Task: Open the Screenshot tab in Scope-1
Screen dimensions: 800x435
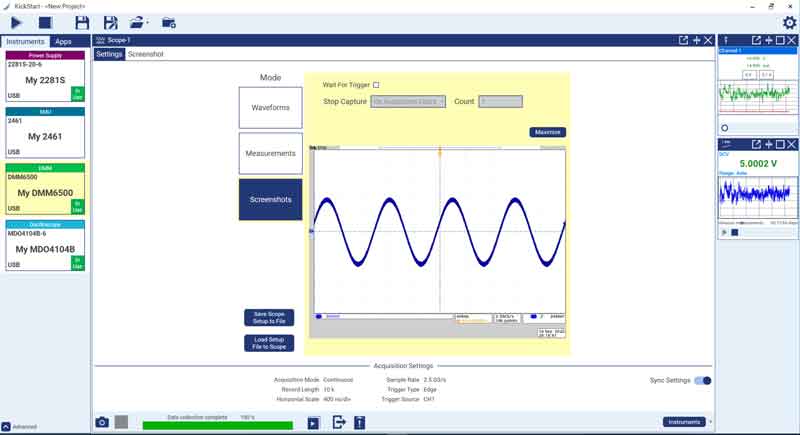Action: (146, 54)
